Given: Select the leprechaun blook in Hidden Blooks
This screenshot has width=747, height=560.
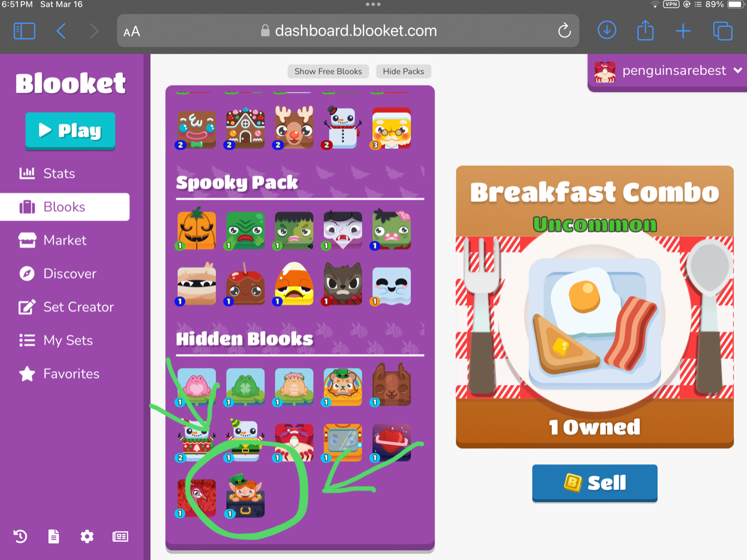Looking at the screenshot, I should (245, 496).
